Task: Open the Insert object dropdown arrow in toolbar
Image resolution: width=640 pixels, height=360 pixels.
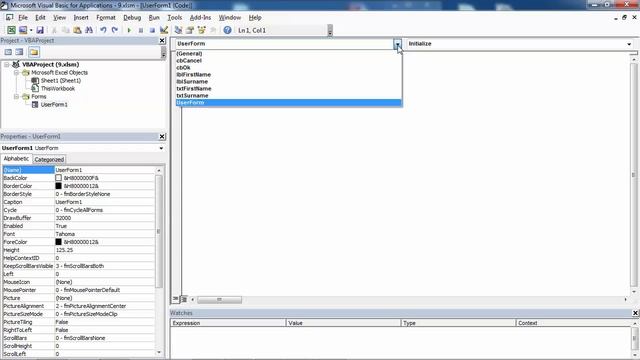Action: click(x=31, y=30)
